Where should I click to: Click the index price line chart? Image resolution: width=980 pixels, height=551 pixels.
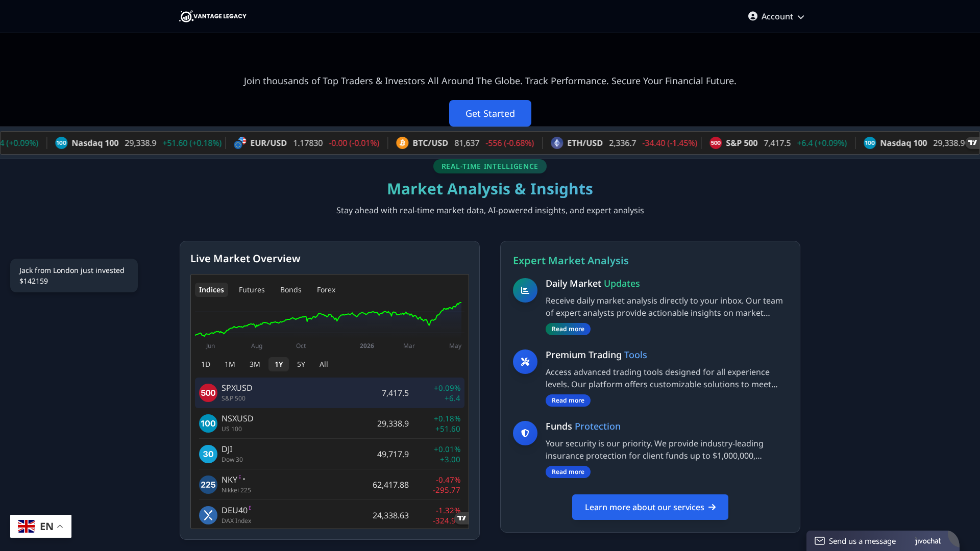328,319
